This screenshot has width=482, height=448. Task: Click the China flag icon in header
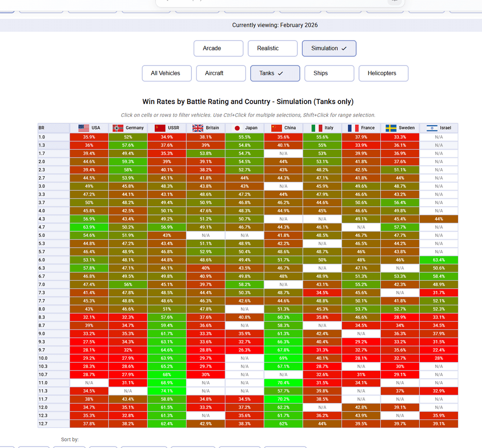click(x=276, y=128)
